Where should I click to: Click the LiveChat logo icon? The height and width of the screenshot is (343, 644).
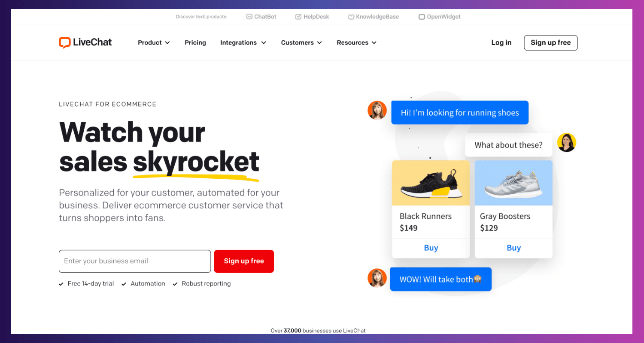point(64,42)
